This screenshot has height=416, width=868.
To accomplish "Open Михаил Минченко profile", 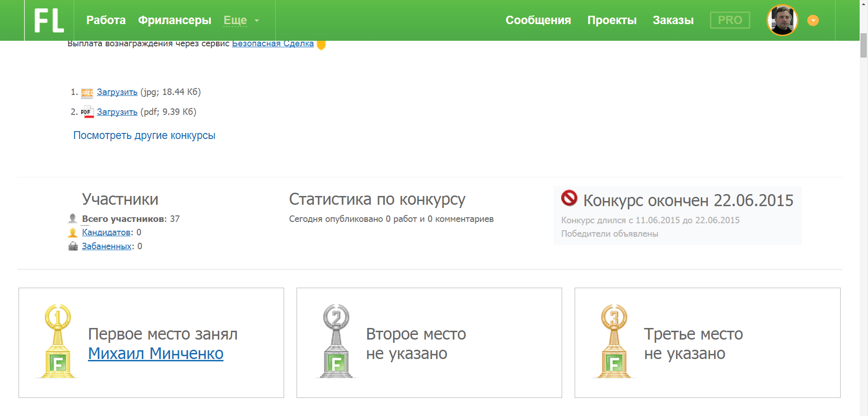I will click(156, 353).
